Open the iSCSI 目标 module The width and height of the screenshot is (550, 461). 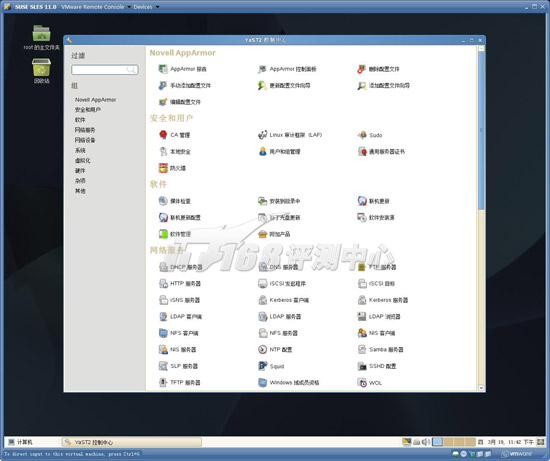tap(376, 283)
